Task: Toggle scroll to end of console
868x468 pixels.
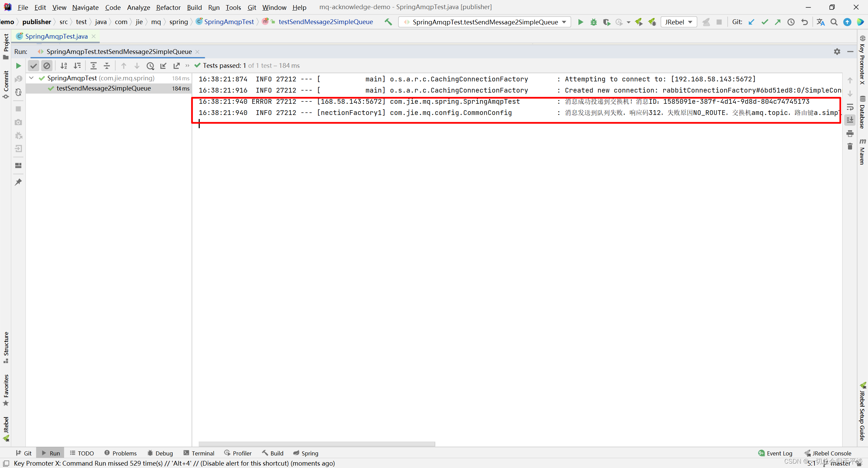Action: coord(850,120)
